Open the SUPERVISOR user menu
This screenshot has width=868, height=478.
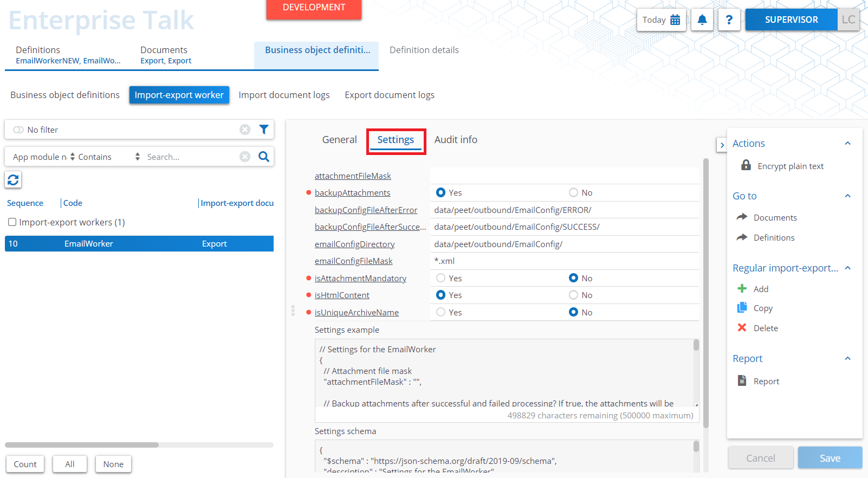pyautogui.click(x=791, y=20)
